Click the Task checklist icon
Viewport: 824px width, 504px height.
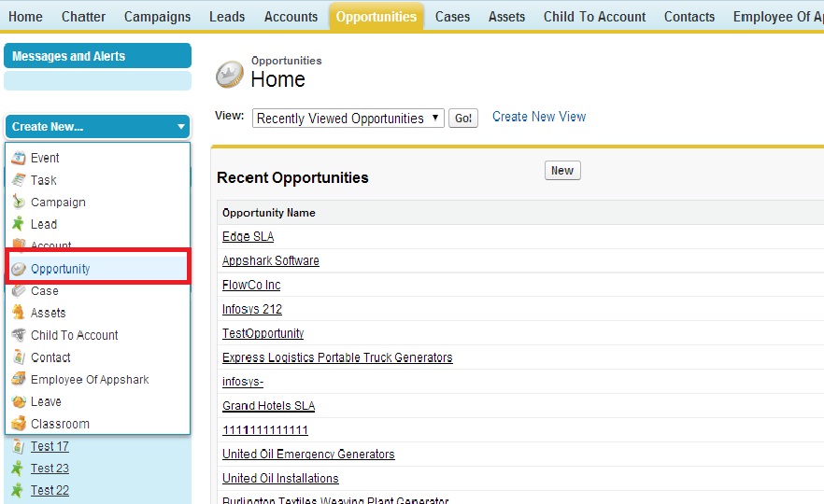[x=19, y=180]
